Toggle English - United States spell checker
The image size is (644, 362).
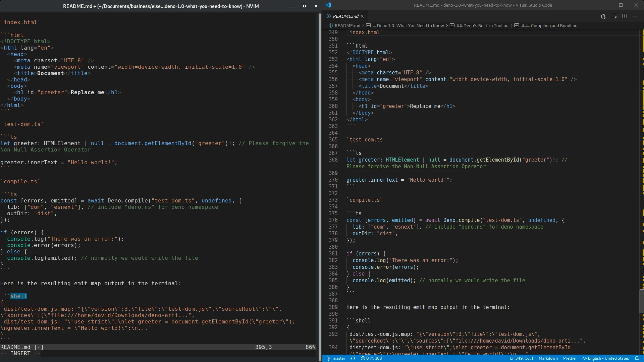pyautogui.click(x=605, y=358)
